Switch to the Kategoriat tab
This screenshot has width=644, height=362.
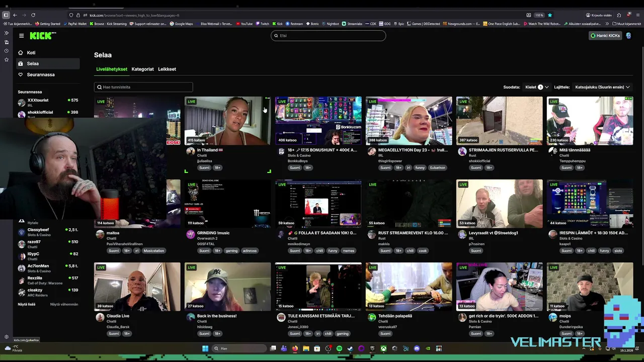click(142, 69)
